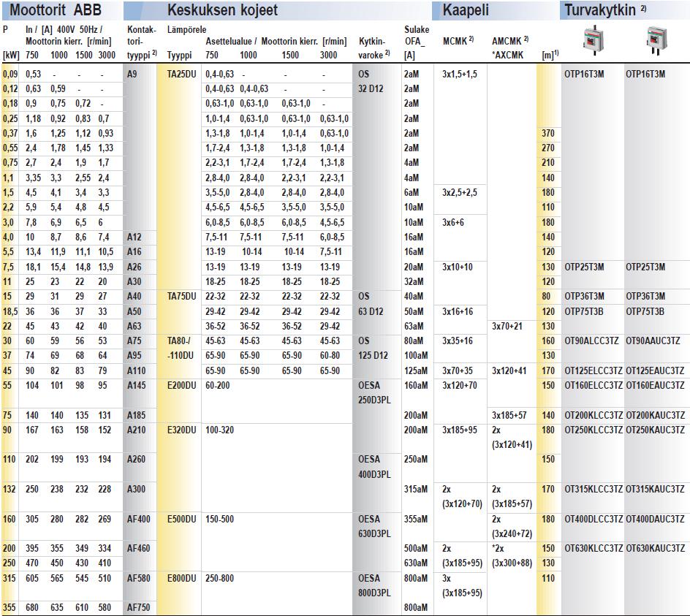Click the setting range '250-800'
690x616 pixels.
pos(219,578)
